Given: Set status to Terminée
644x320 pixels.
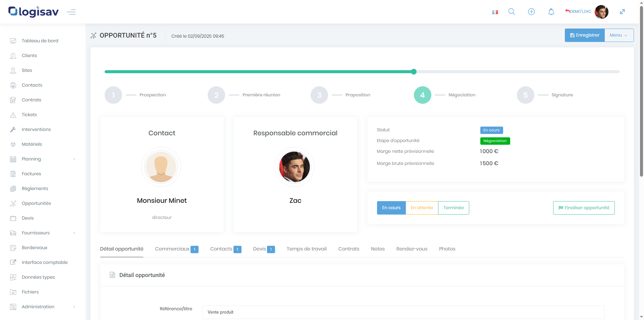Looking at the screenshot, I should click(453, 208).
